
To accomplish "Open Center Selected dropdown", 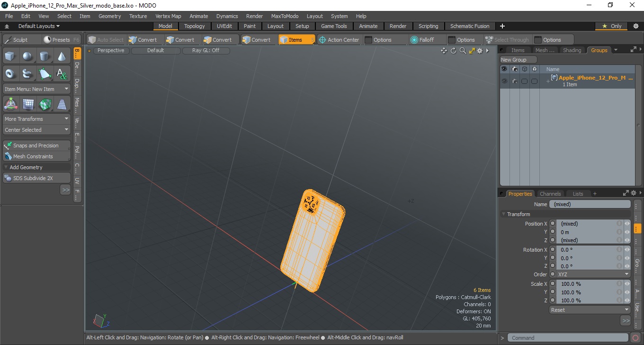I will (x=37, y=130).
